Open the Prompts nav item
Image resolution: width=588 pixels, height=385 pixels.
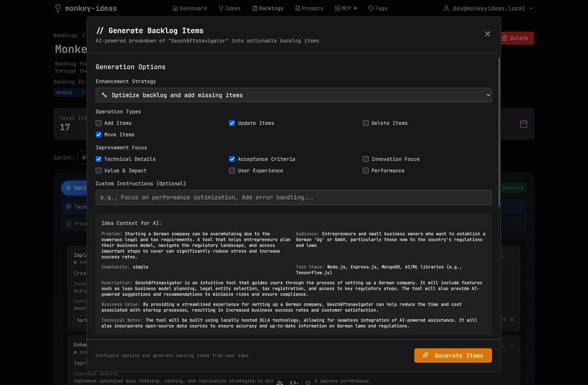coord(309,8)
